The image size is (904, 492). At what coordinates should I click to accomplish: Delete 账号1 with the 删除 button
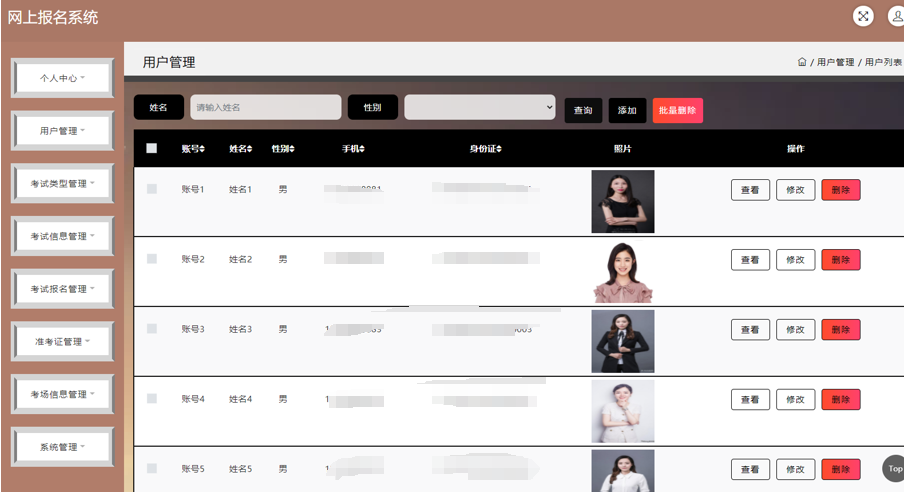point(841,190)
